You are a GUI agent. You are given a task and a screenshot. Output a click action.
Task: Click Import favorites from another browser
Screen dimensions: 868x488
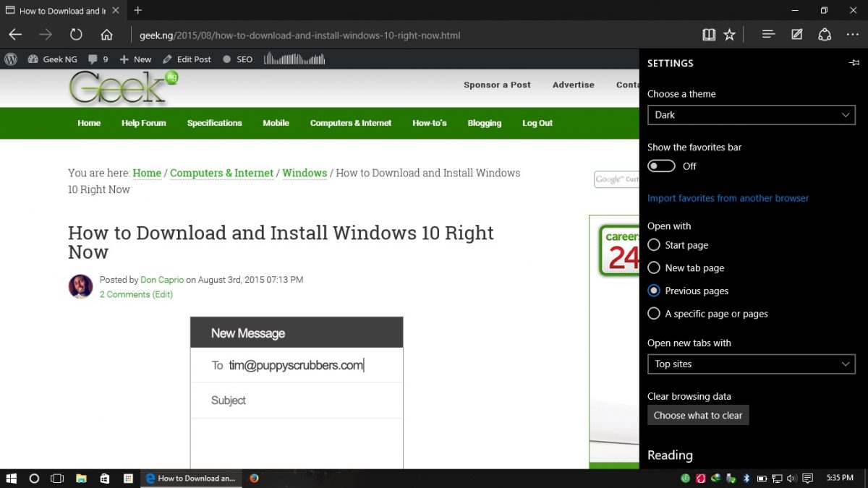728,198
